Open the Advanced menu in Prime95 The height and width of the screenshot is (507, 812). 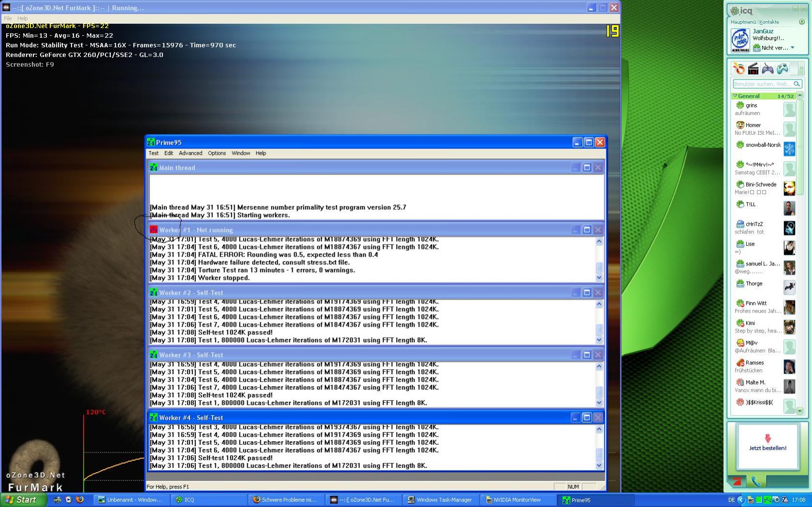click(191, 153)
